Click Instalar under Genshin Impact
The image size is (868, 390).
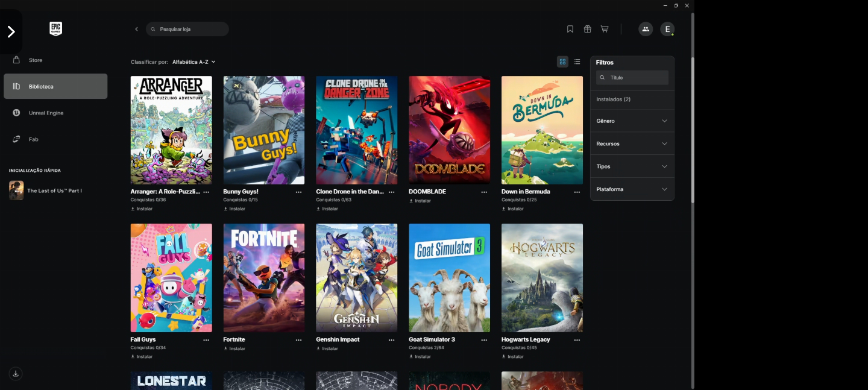click(x=327, y=349)
